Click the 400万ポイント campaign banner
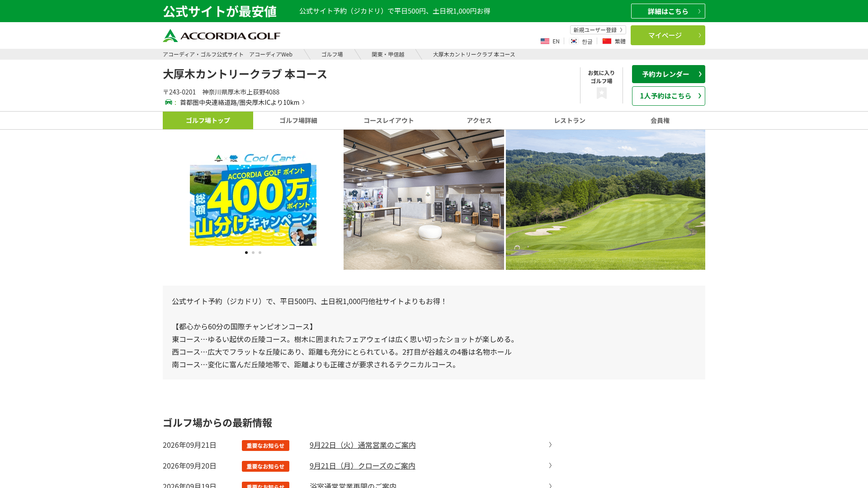868x488 pixels. (x=253, y=199)
